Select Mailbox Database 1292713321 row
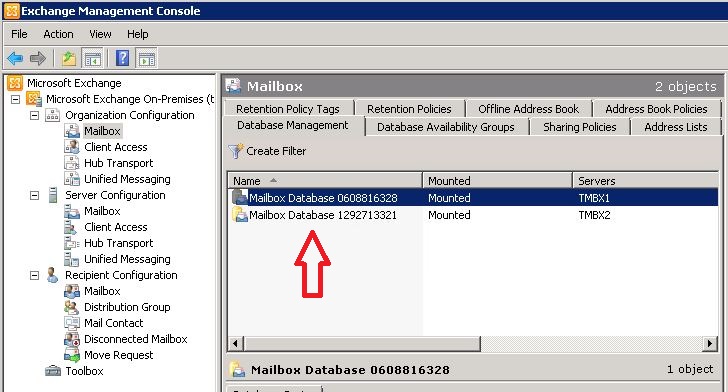The width and height of the screenshot is (728, 392). point(473,215)
